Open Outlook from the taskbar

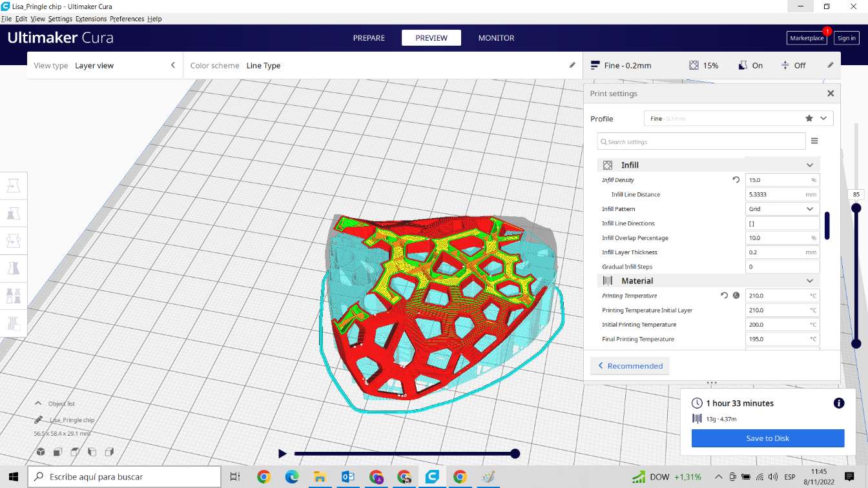[348, 477]
